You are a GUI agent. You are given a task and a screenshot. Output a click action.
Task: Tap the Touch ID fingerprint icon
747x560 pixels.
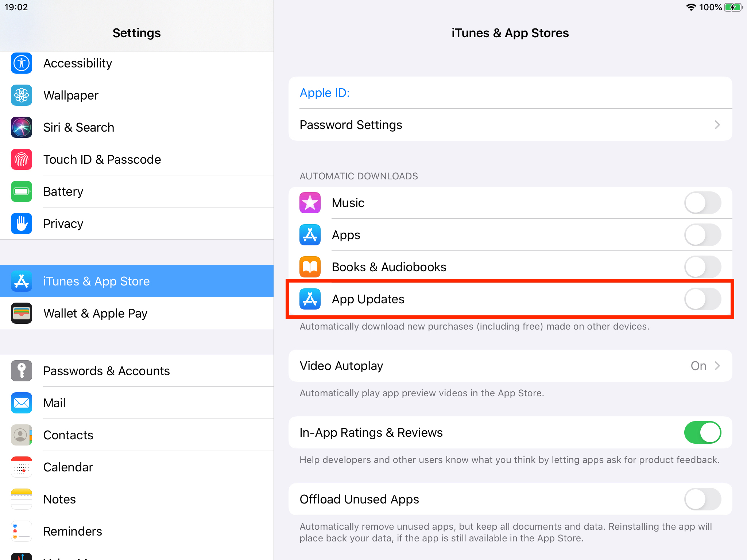(x=22, y=159)
